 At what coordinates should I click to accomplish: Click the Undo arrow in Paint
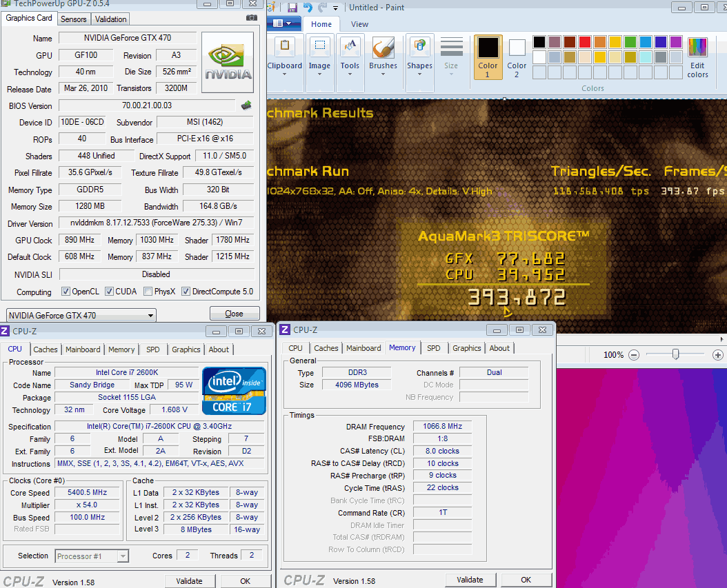coord(308,8)
